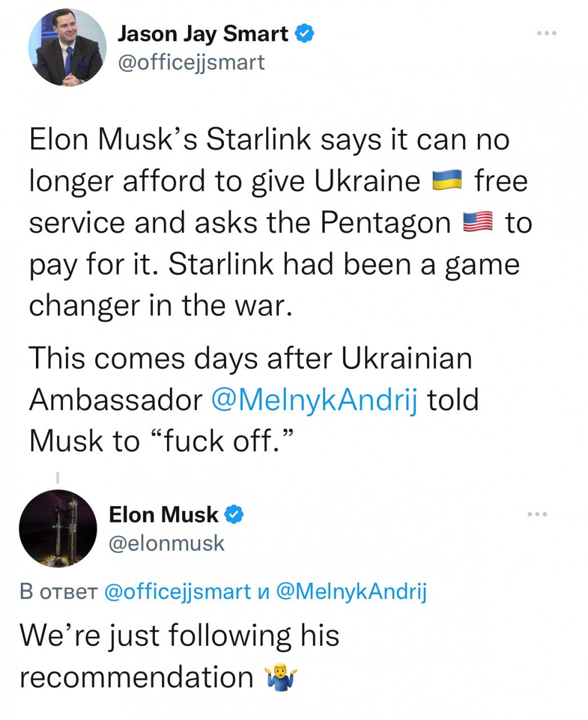
Task: Click the US flag emoji after Pentagon
Action: tap(477, 223)
